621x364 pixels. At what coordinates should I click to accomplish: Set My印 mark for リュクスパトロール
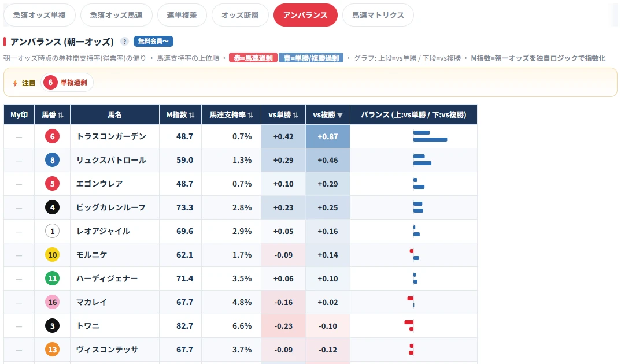click(x=19, y=160)
